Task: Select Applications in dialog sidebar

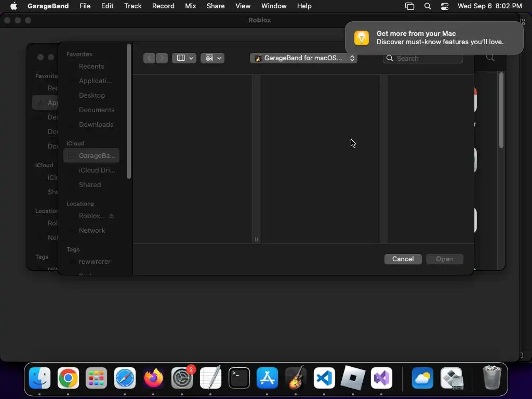Action: (91, 81)
